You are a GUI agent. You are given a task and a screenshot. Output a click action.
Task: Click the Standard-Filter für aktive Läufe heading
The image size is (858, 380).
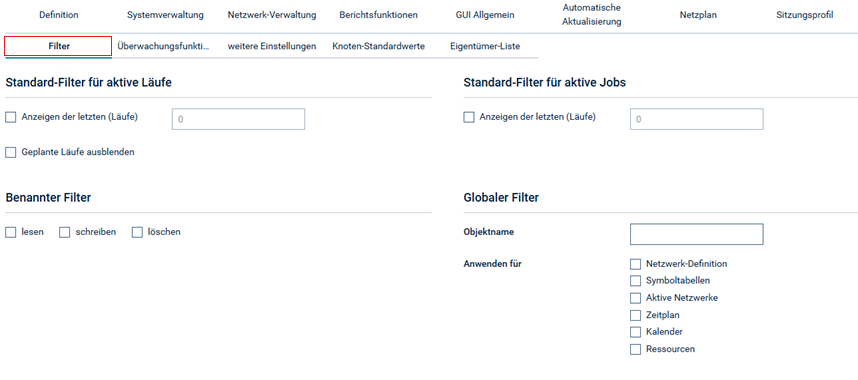click(x=89, y=83)
